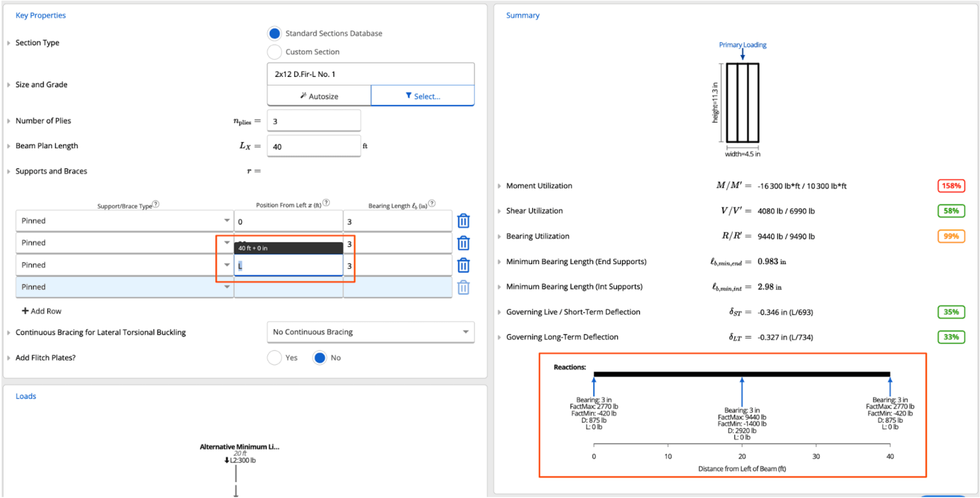Screen dimensions: 980x498
Task: Open Bearing Length help icon
Action: [432, 203]
